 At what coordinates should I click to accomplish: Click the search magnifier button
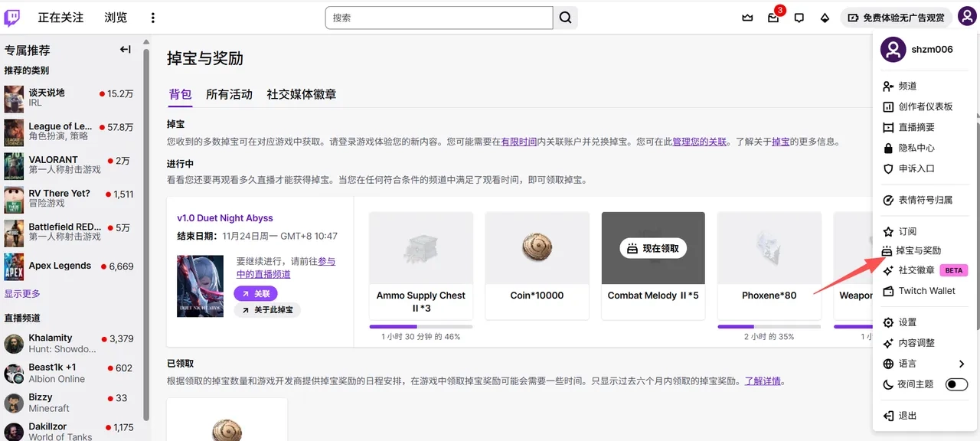tap(565, 18)
